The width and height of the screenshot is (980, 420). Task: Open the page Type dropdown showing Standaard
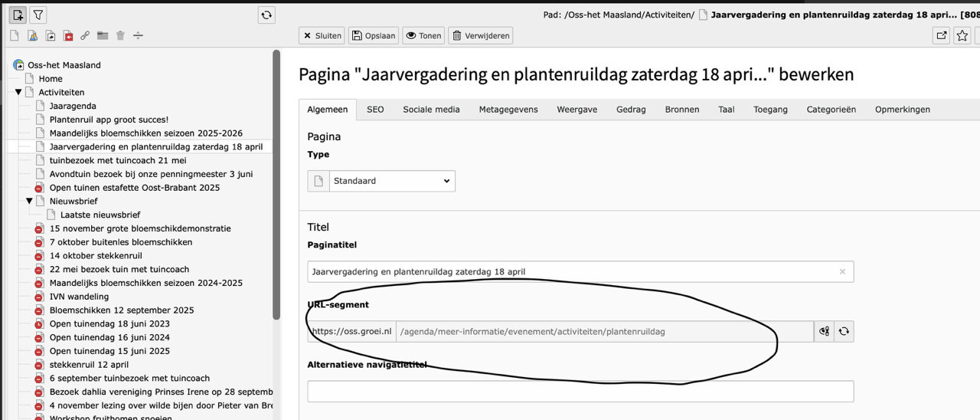[391, 181]
